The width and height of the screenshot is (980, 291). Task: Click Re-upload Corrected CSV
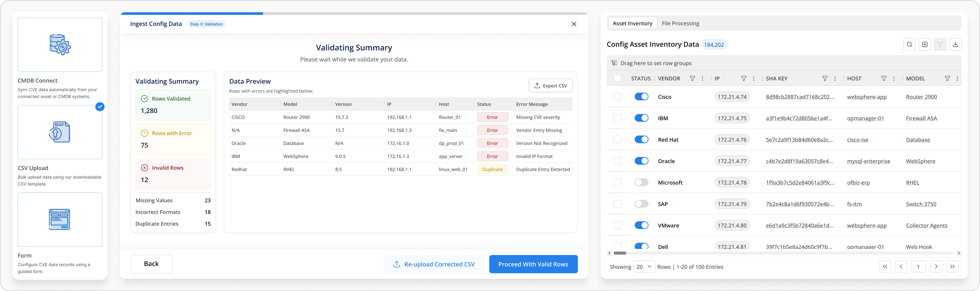434,264
